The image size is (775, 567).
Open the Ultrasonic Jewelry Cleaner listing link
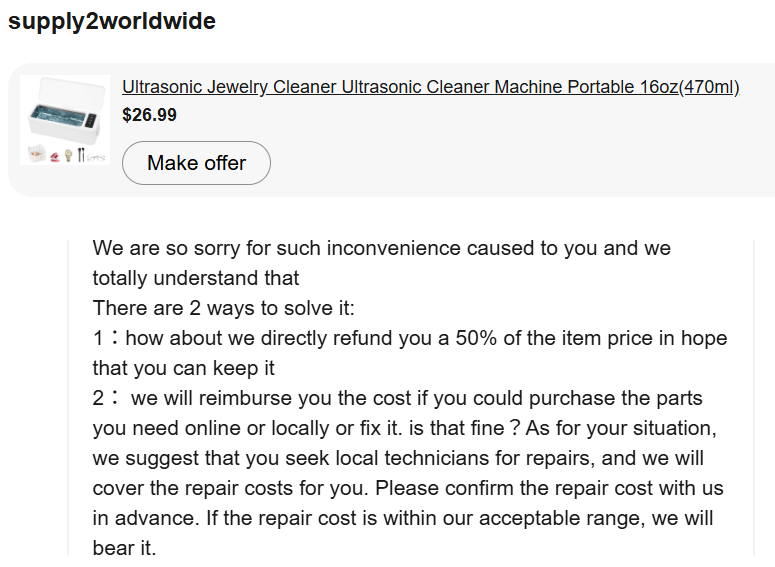(x=431, y=87)
